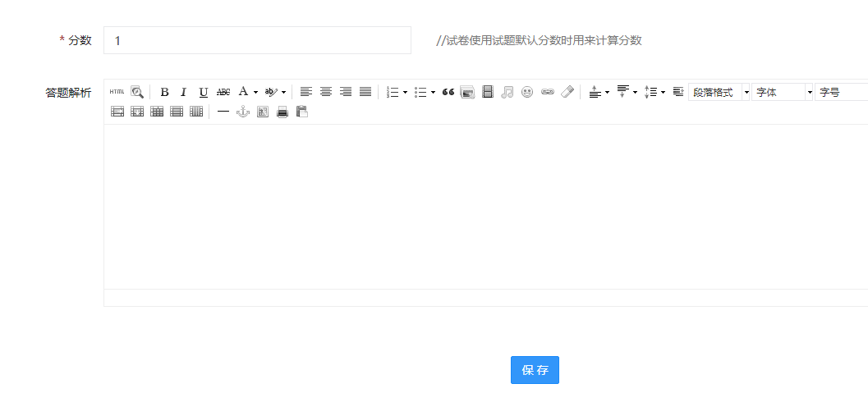Click the horizontal-rows table icon
The width and height of the screenshot is (868, 393).
pos(177,112)
